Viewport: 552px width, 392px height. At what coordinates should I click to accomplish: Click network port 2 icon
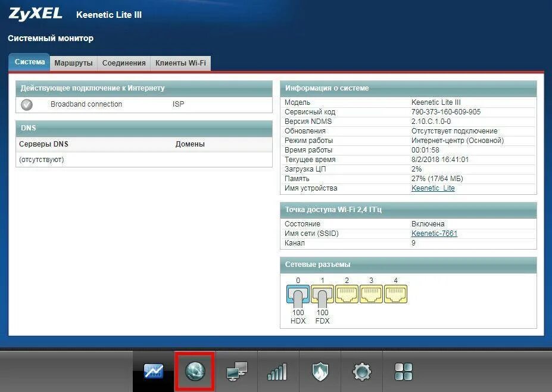click(x=347, y=294)
